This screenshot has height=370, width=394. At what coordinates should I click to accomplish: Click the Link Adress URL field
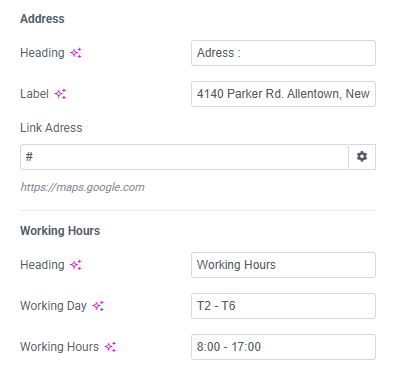184,157
